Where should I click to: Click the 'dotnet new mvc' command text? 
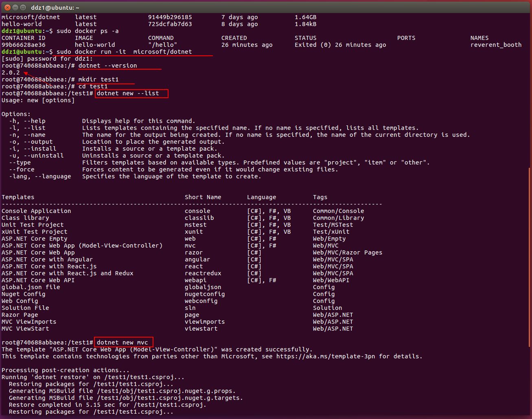123,342
